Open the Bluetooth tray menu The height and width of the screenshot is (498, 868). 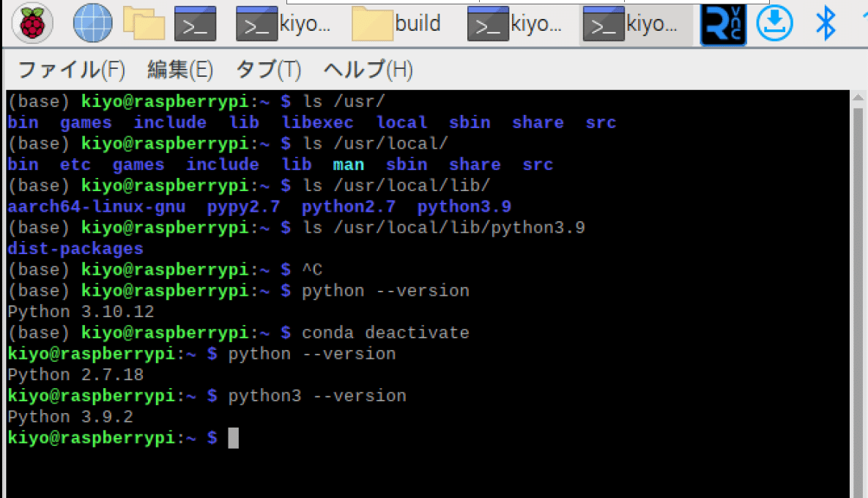[826, 23]
